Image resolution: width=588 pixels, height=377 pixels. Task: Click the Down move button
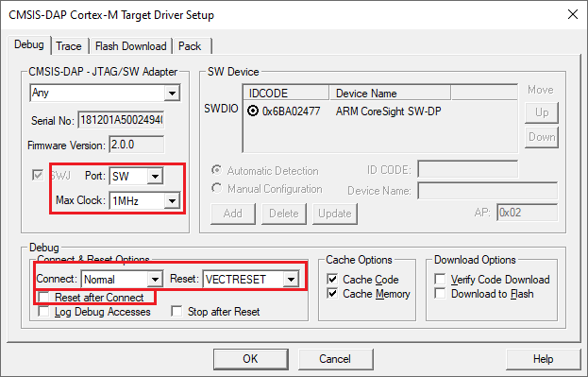[542, 137]
